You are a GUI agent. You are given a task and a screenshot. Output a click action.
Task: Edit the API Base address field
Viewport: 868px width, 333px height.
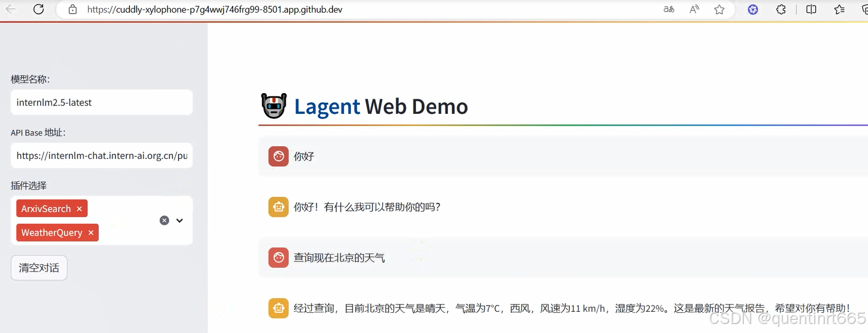101,156
